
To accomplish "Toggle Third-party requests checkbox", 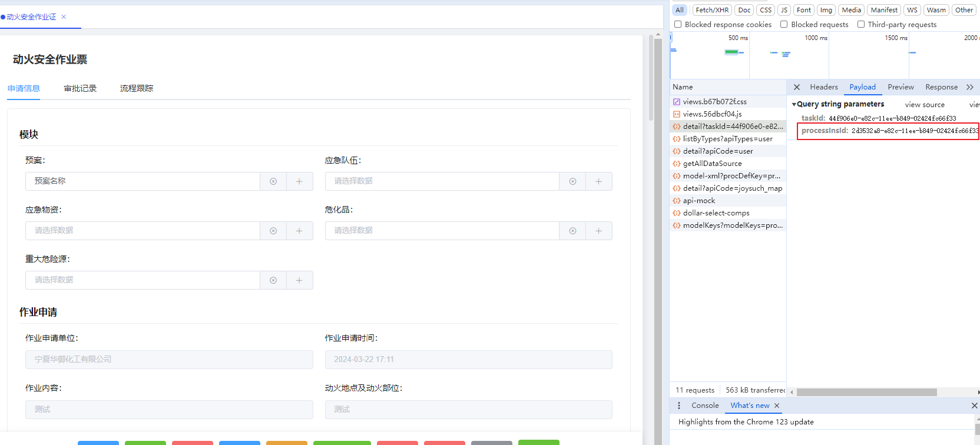I will (861, 24).
